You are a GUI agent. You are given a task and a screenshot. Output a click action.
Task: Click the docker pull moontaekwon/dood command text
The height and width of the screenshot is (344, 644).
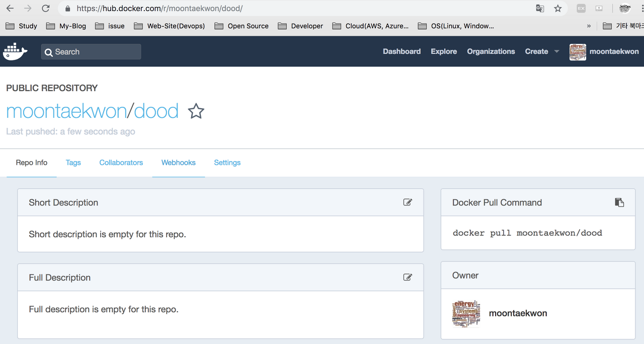527,233
